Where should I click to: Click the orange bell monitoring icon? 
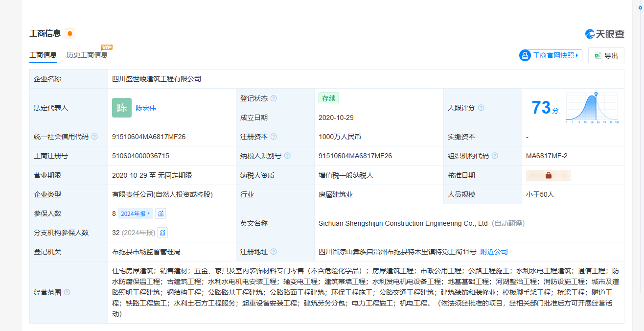[x=70, y=34]
